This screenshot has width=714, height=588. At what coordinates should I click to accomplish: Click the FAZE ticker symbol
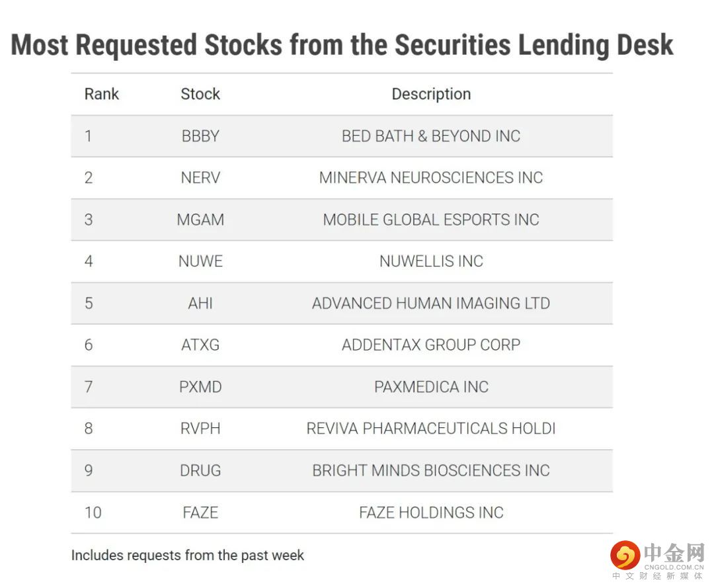coord(200,513)
